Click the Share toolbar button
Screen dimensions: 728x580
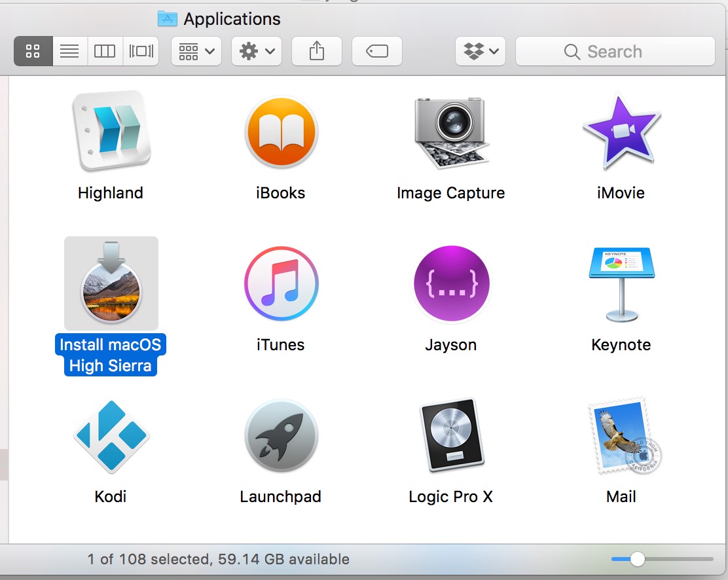[x=317, y=51]
